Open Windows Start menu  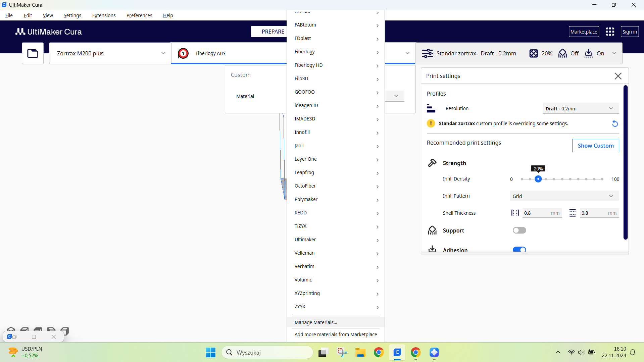coord(210,352)
